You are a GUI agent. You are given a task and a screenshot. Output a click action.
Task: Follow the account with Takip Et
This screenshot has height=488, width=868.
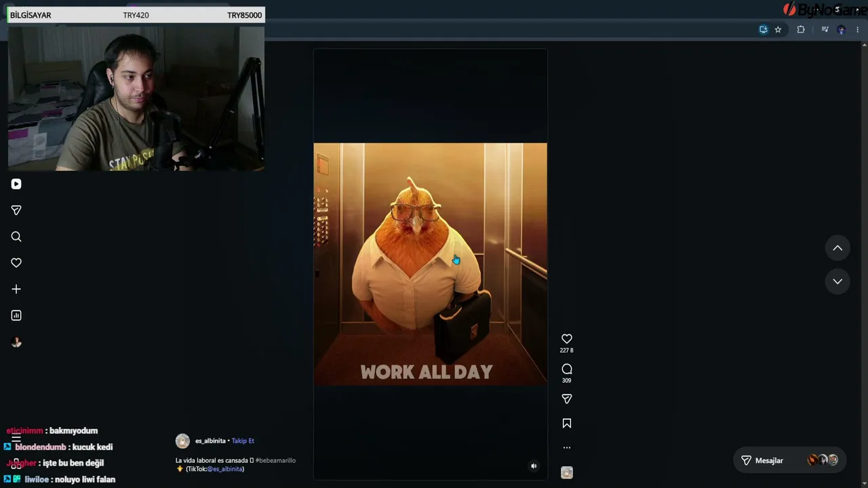[243, 441]
